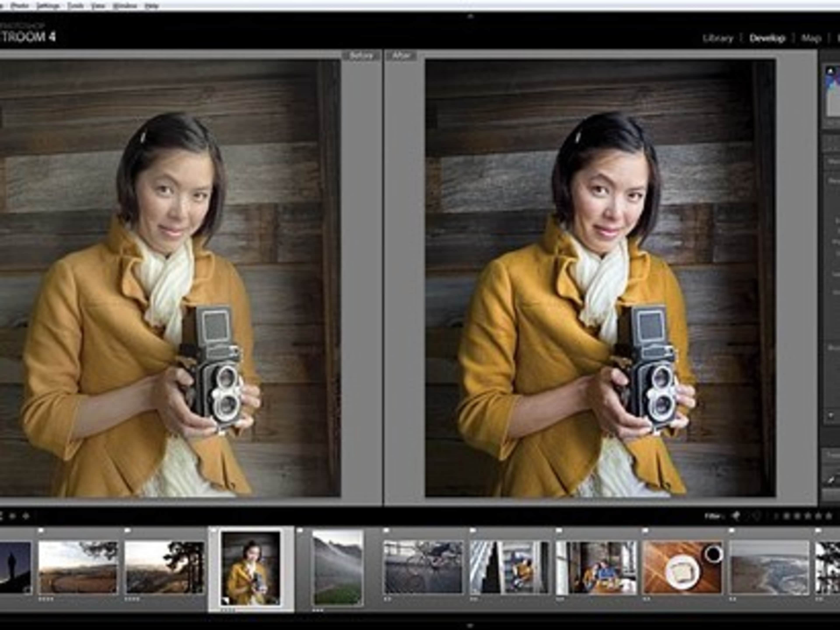Image resolution: width=840 pixels, height=630 pixels.
Task: Toggle flag on sprinkler hillside thumbnail
Action: pyautogui.click(x=300, y=530)
